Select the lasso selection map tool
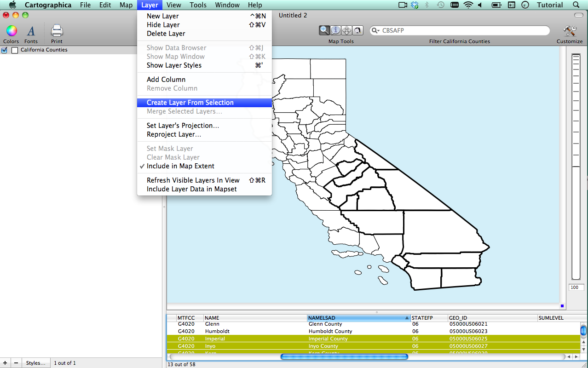Viewport: 588px width, 368px height. (357, 30)
